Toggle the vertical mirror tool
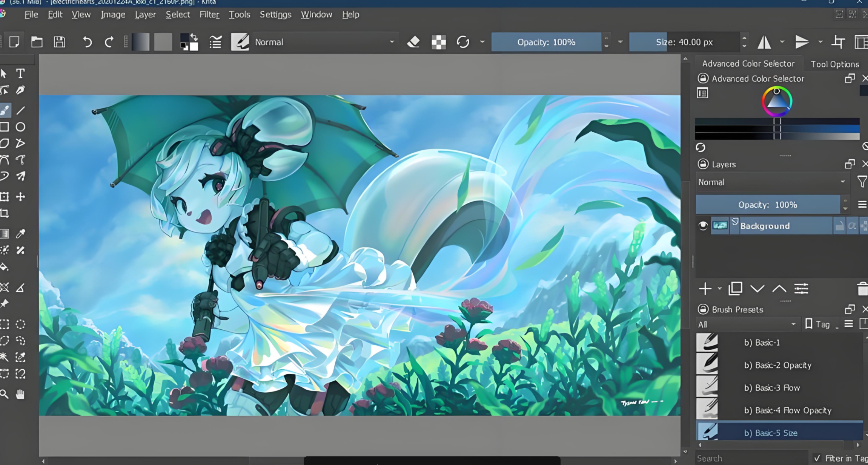This screenshot has height=465, width=868. click(802, 42)
